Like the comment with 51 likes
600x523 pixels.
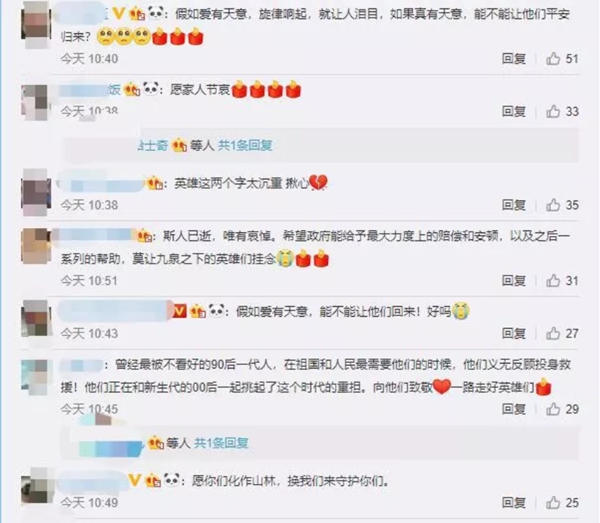point(553,59)
